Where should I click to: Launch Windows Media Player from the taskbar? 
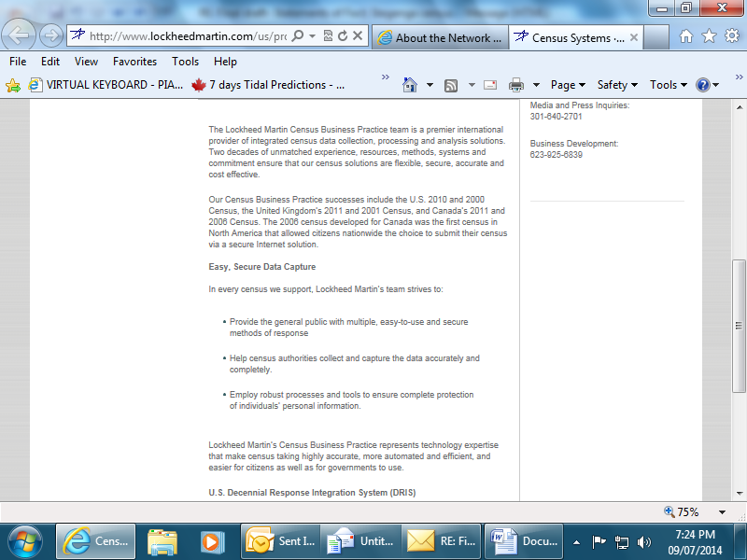pos(211,541)
